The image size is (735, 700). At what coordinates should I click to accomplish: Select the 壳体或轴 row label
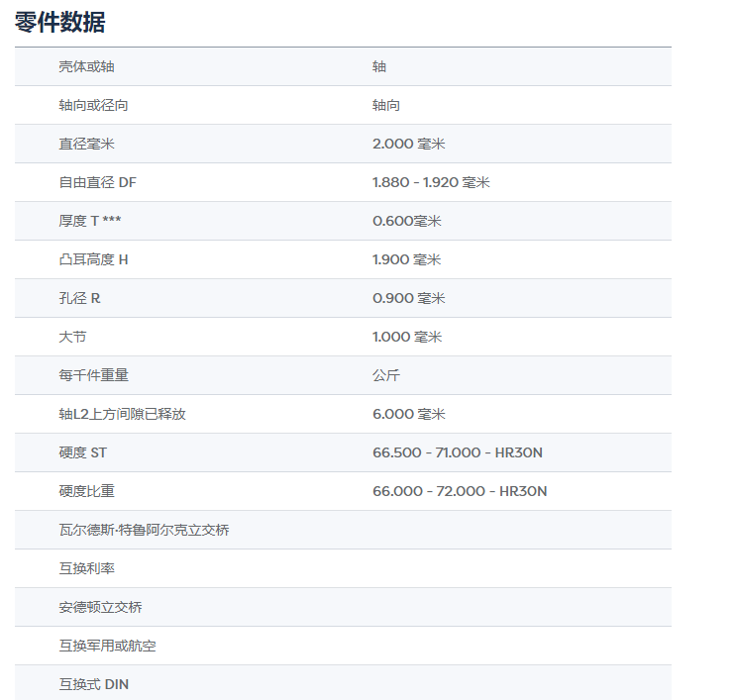pyautogui.click(x=92, y=66)
